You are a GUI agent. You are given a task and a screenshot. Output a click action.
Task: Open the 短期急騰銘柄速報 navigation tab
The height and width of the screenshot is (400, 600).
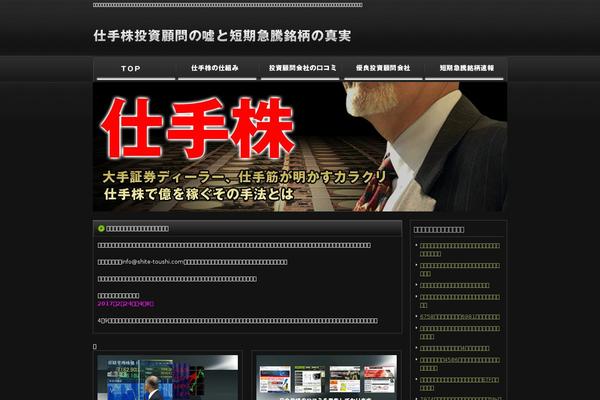[x=464, y=69]
